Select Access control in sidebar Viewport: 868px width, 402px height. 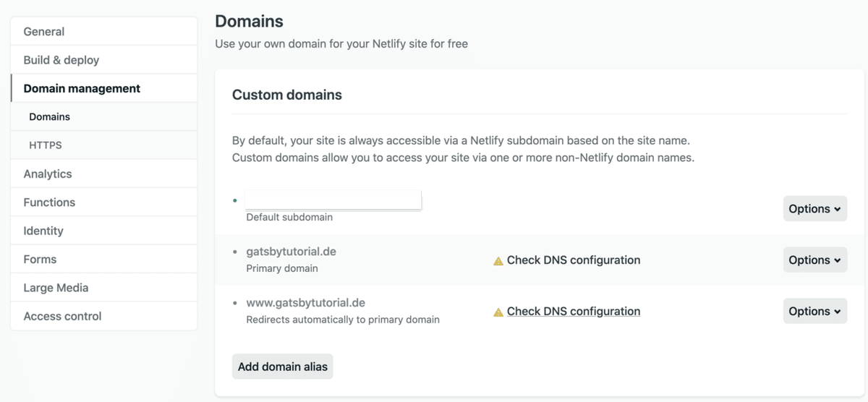click(62, 316)
